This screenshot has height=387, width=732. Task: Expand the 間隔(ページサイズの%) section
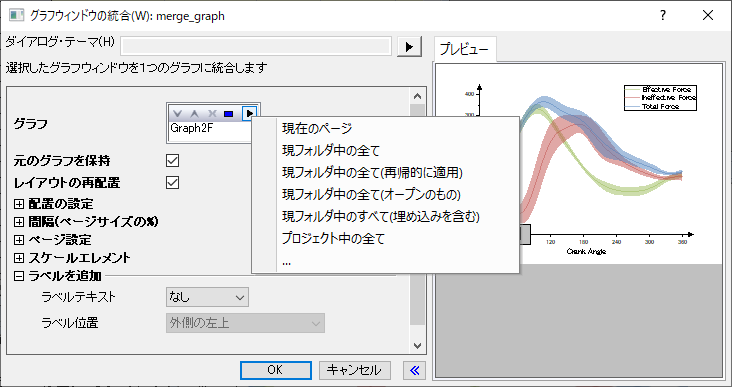[x=19, y=222]
